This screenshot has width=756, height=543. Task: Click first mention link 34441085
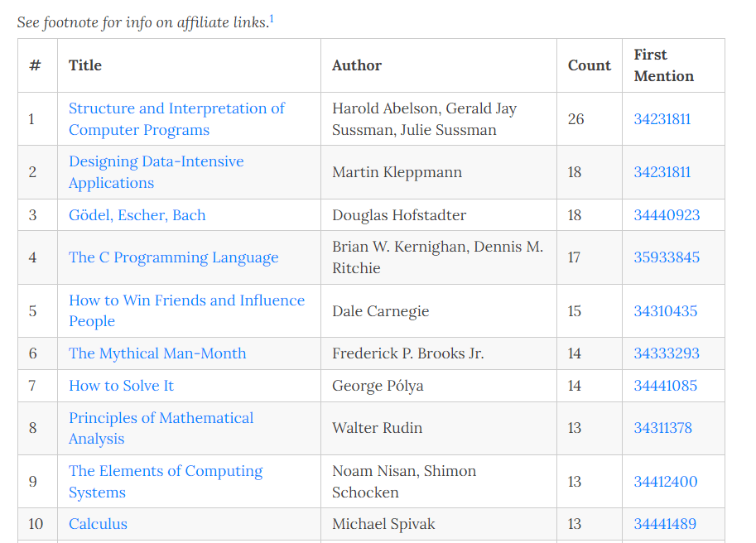click(665, 386)
